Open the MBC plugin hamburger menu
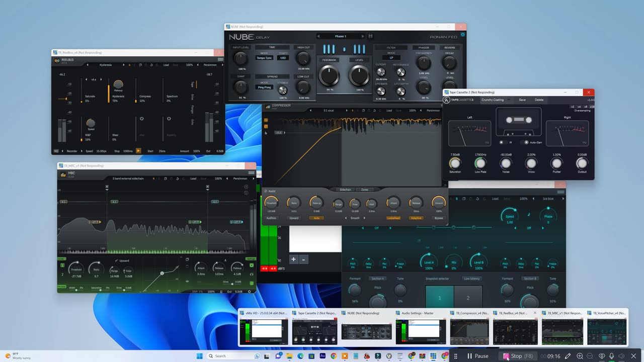Screen dimensions: 644x362 251,173
